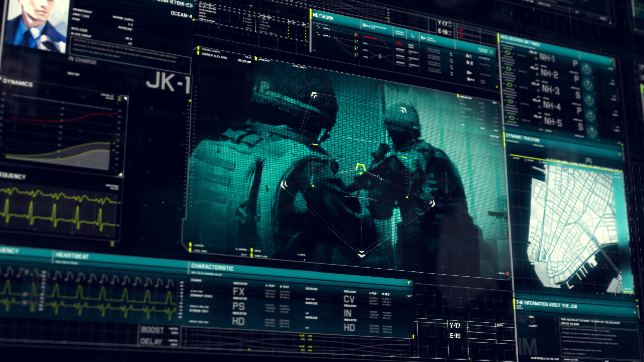644x362 pixels.
Task: Click the gear icon beside NH-3 relay
Action: (509, 85)
